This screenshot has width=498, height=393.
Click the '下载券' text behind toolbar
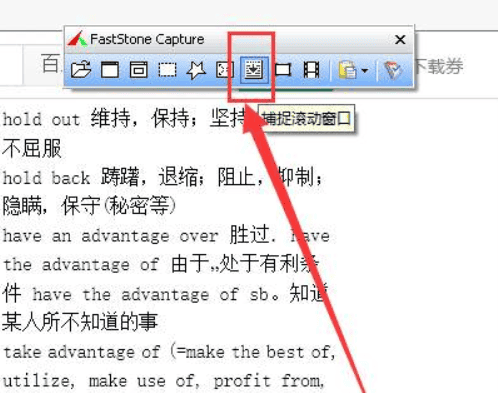(439, 66)
